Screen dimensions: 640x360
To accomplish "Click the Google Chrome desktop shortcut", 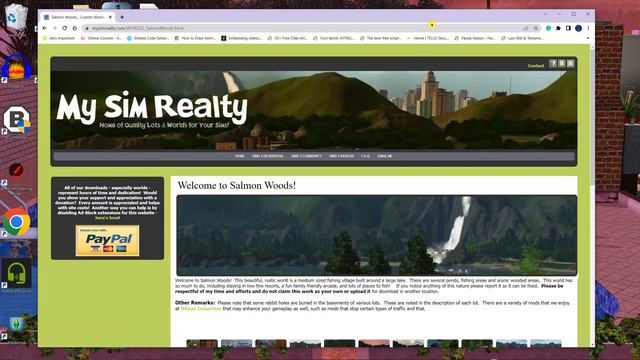I will point(16,222).
